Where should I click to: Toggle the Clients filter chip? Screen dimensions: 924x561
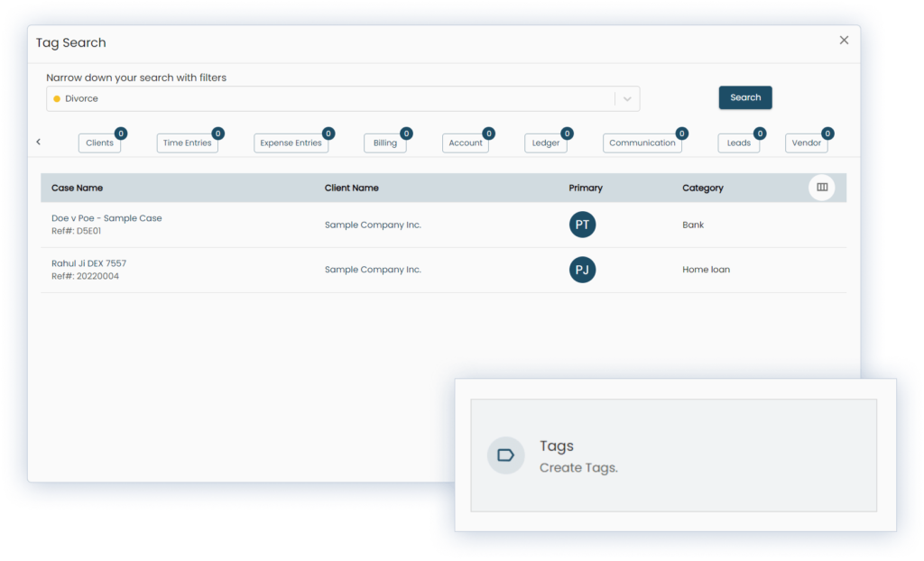(98, 143)
